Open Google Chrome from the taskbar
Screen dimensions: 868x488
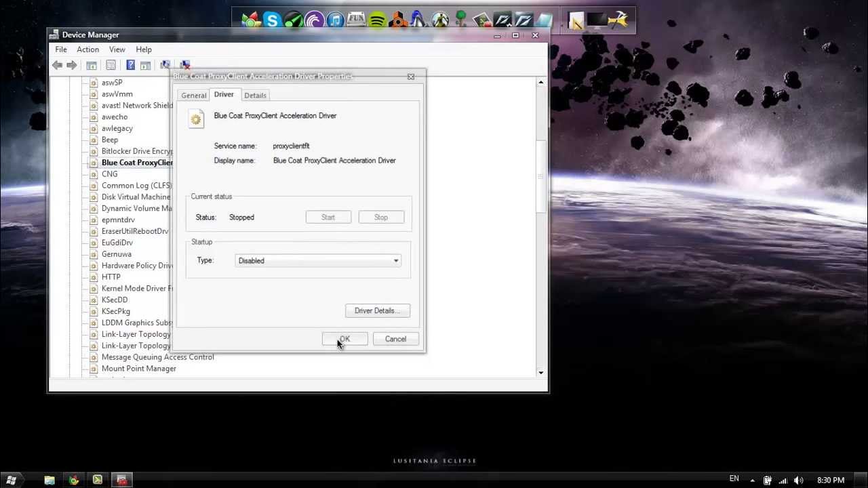tap(74, 481)
